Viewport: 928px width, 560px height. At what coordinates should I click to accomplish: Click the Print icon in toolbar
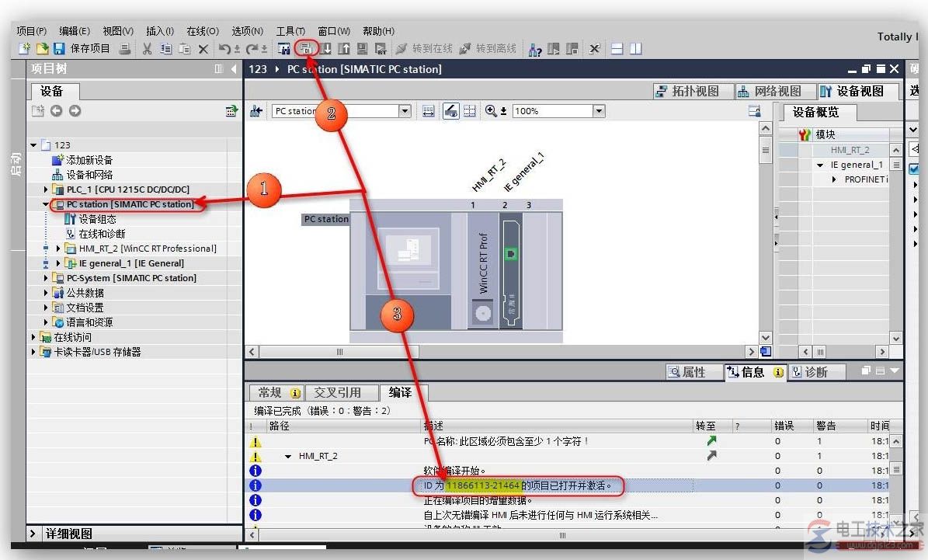[125, 49]
